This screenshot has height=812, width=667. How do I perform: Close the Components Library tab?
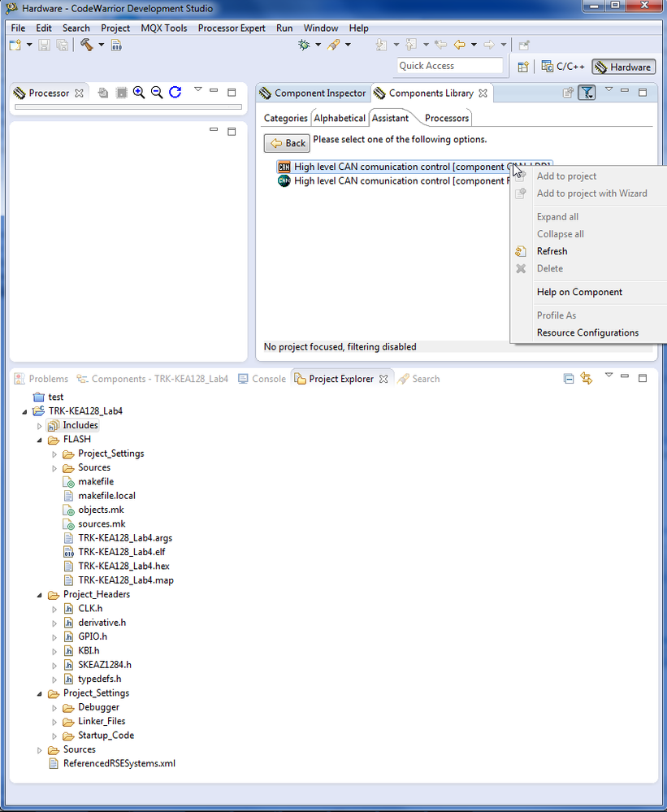[483, 93]
